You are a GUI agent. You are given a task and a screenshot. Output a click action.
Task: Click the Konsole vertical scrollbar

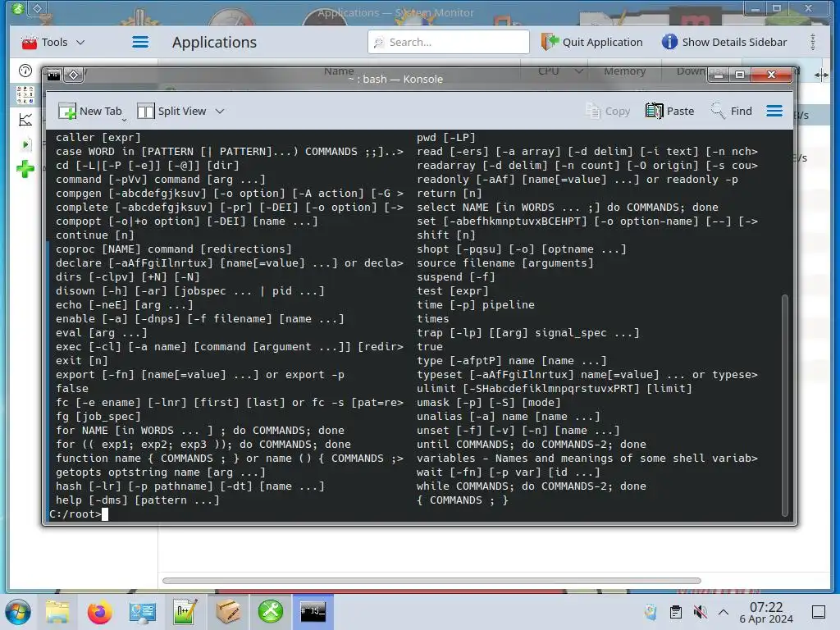785,404
